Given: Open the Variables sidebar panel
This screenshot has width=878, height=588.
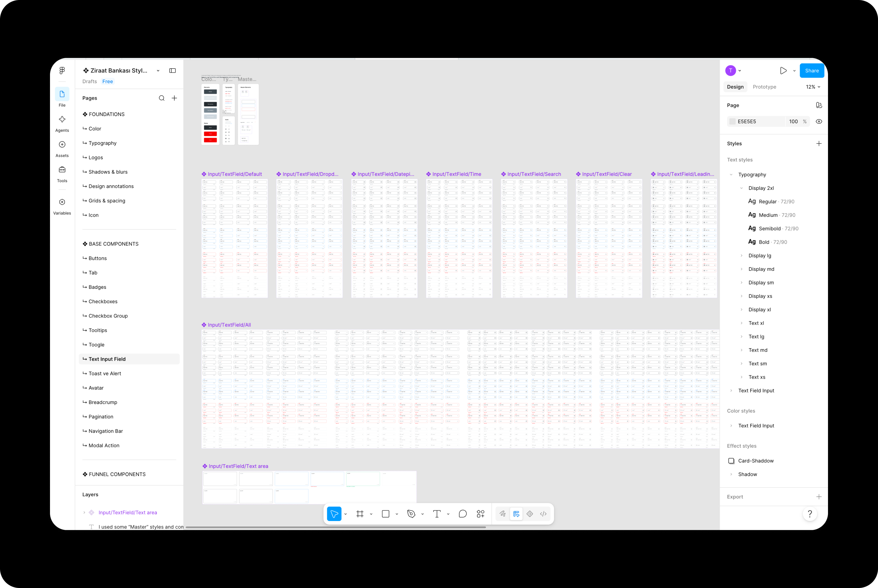Looking at the screenshot, I should pos(62,202).
